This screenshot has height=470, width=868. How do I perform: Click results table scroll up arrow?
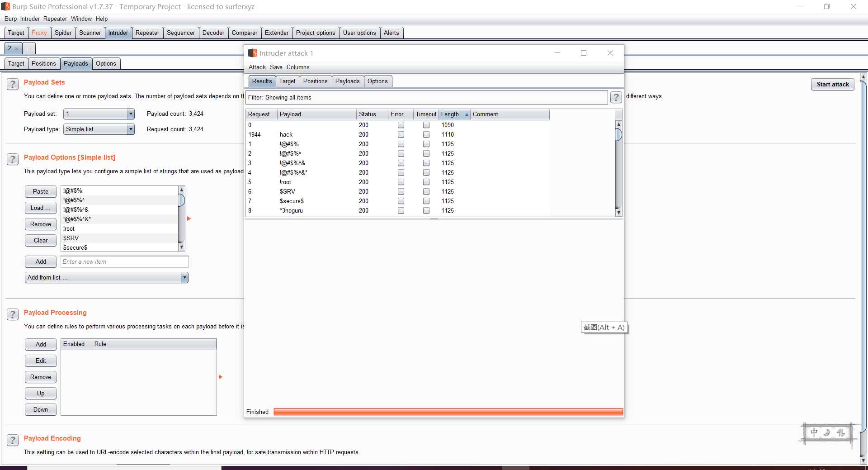(x=618, y=124)
